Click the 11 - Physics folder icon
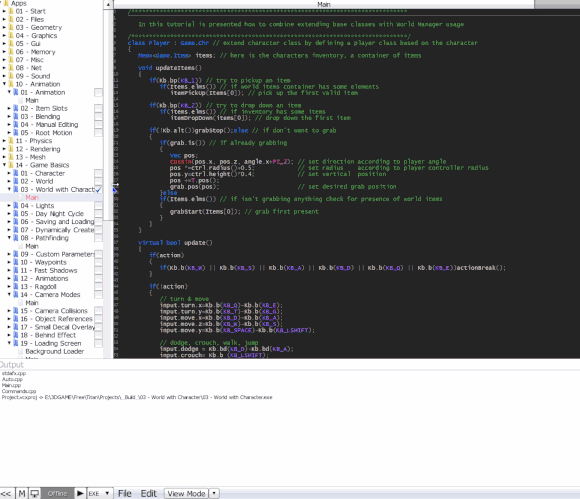This screenshot has height=499, width=580. (11, 141)
